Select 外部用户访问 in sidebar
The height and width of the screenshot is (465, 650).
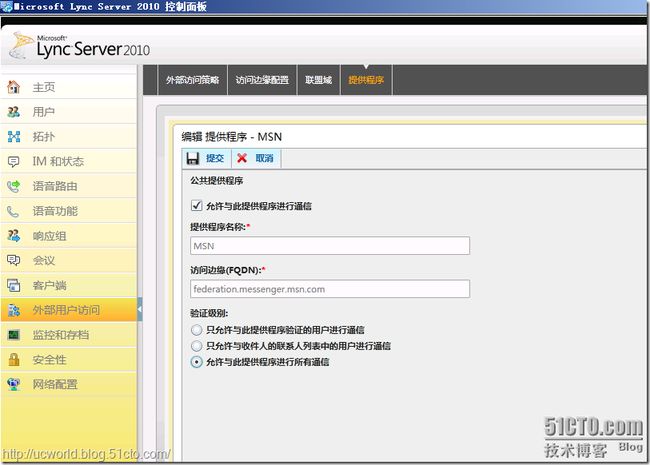click(69, 310)
